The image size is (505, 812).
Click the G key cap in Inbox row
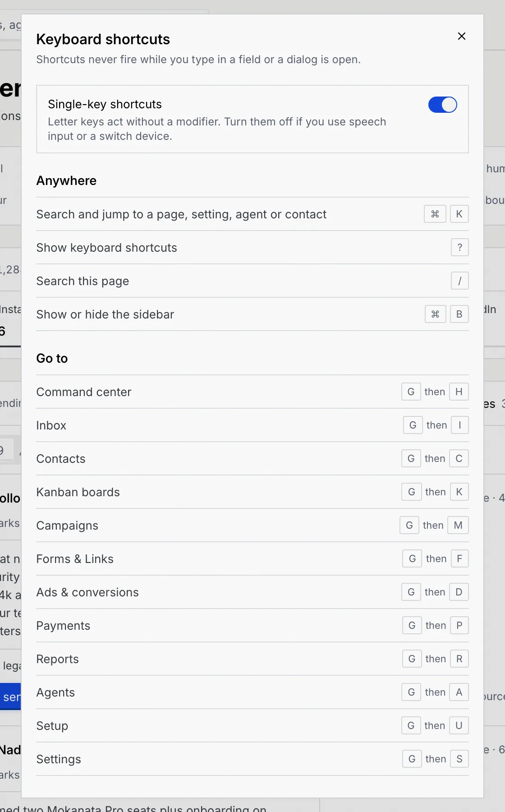pos(413,425)
